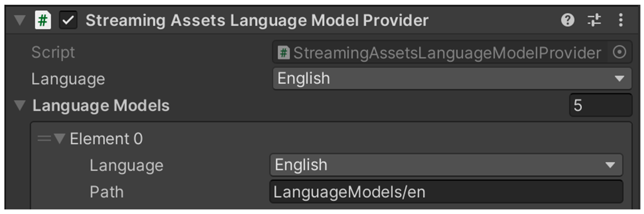This screenshot has width=644, height=214.
Task: Open the three-dot component context menu
Action: pyautogui.click(x=621, y=20)
